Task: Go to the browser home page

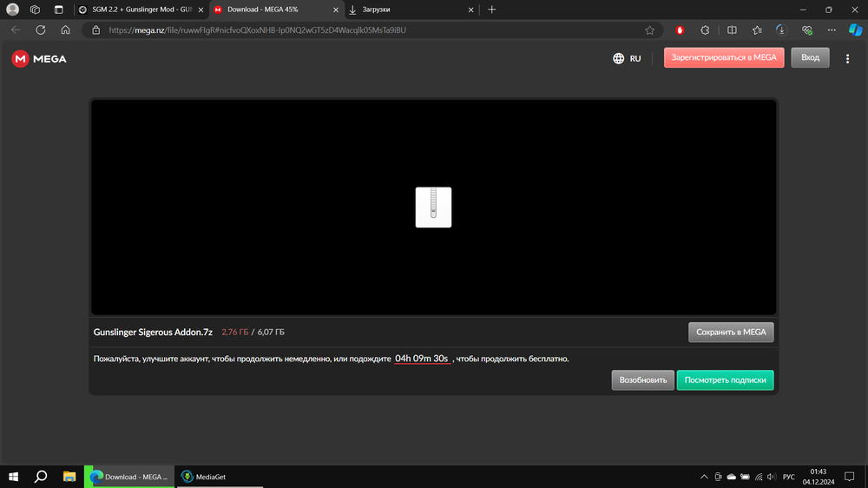Action: [65, 30]
